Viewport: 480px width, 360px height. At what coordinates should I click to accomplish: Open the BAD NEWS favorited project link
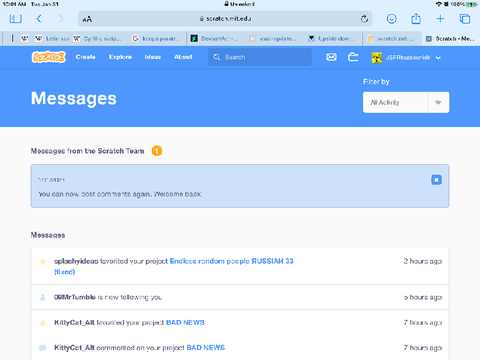pyautogui.click(x=185, y=322)
